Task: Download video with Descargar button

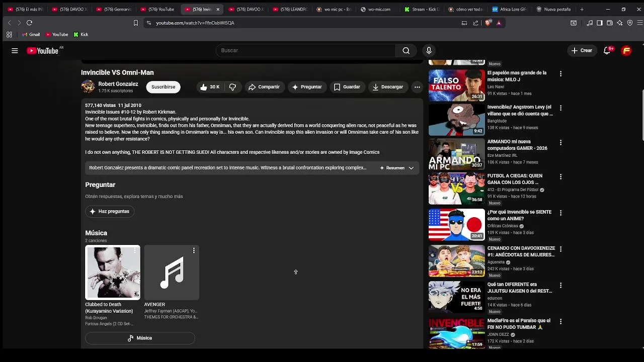Action: (387, 87)
